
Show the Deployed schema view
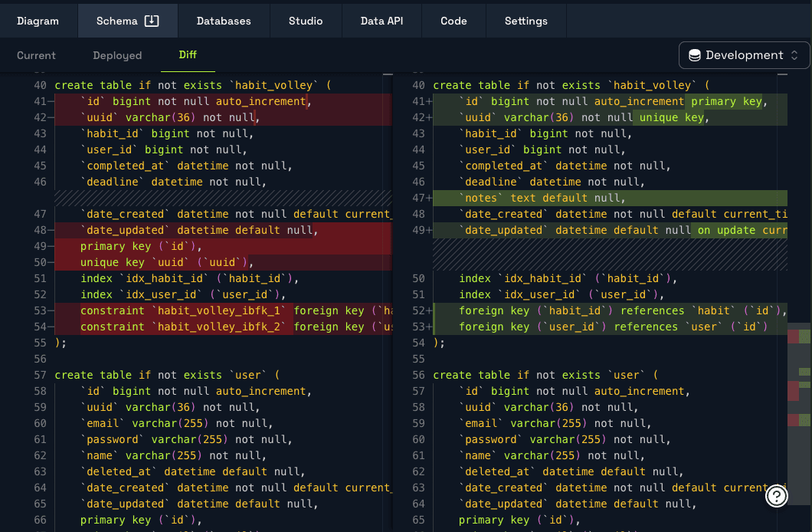tap(117, 55)
